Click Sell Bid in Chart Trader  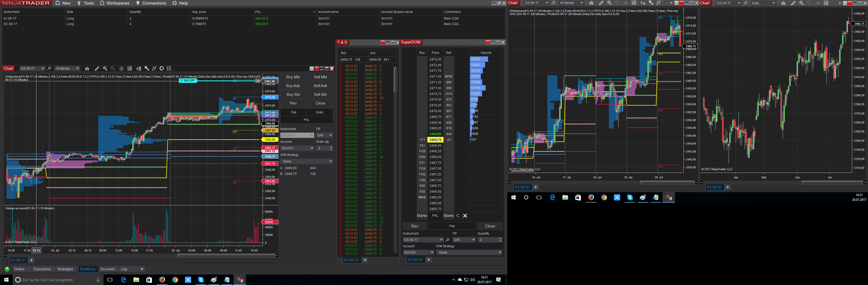tap(320, 94)
